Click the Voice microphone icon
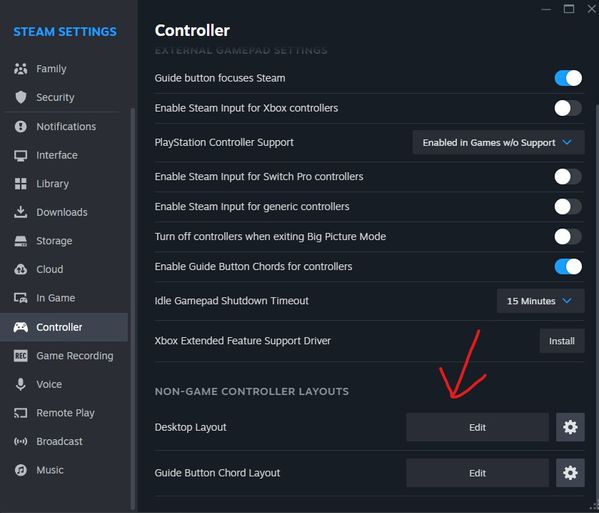The image size is (599, 513). 21,384
